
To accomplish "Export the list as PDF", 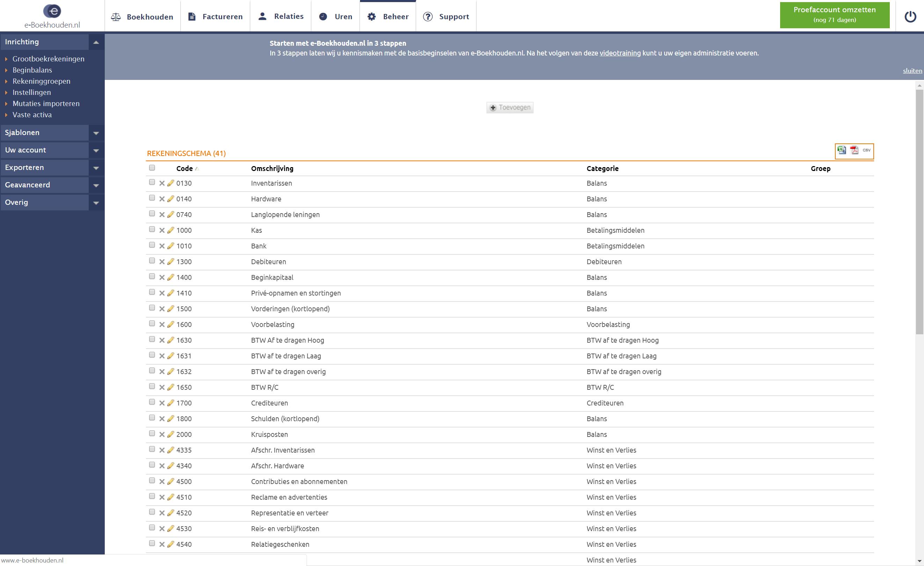I will (x=854, y=150).
